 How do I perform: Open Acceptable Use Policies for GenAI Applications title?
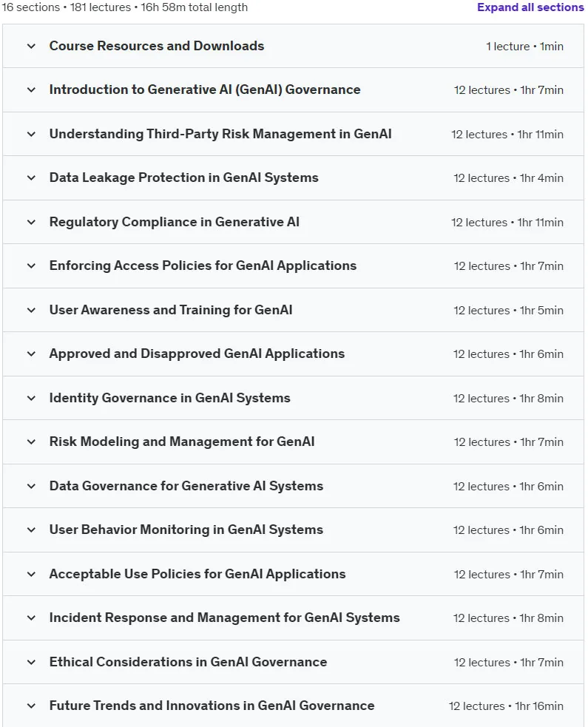[197, 575]
